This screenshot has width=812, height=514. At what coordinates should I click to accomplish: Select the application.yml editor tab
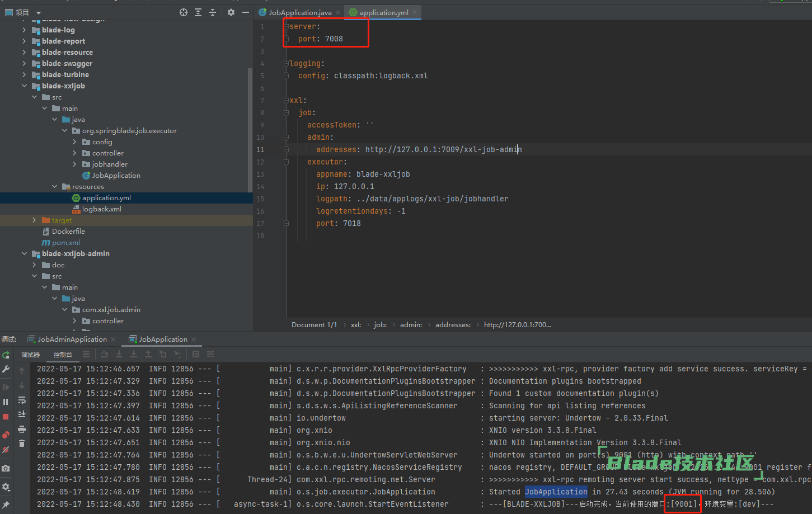384,12
